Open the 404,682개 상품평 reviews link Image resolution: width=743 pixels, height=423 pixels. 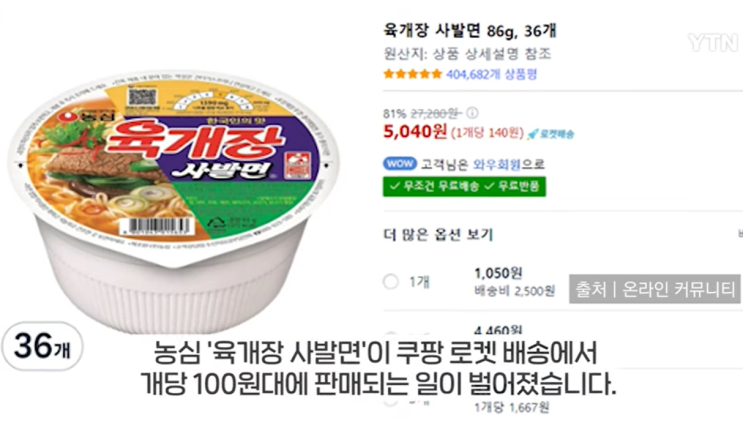[x=491, y=74]
